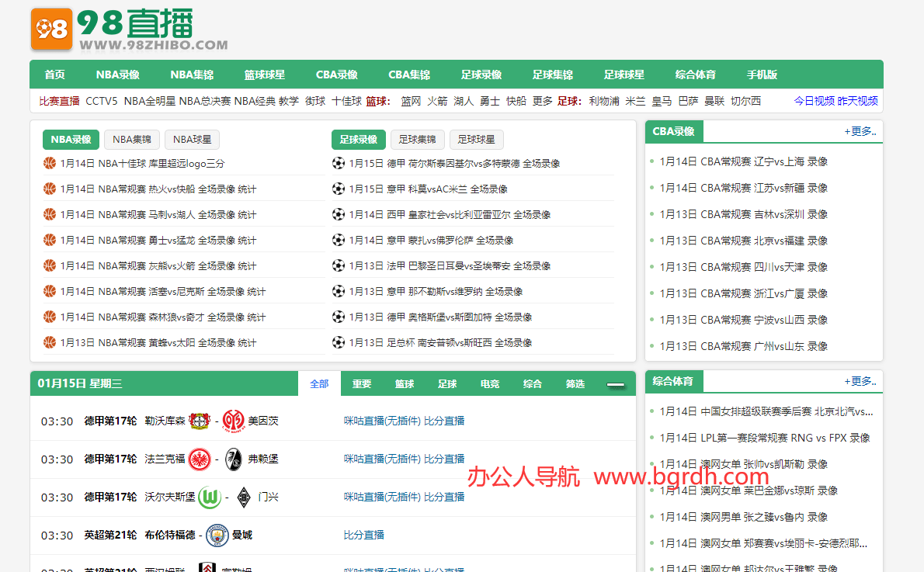
Task: Click basketball icon beside 活塞vs尼克斯 row
Action: tap(50, 291)
